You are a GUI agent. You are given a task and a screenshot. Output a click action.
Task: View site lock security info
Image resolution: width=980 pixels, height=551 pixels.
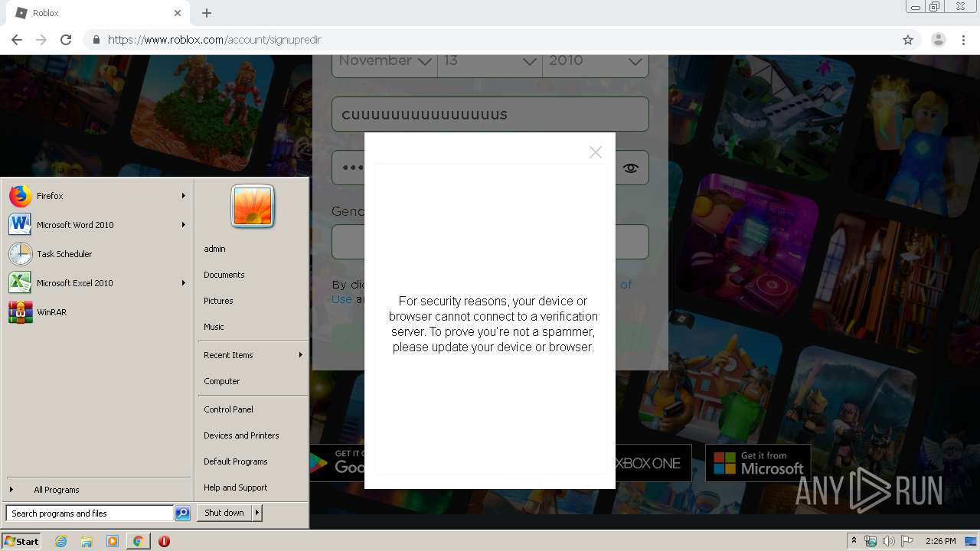[96, 40]
